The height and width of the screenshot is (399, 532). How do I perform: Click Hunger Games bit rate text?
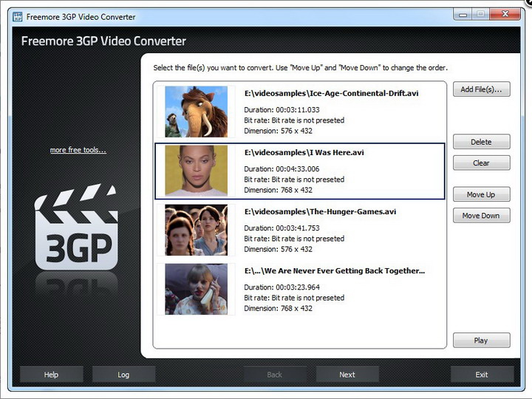click(294, 239)
